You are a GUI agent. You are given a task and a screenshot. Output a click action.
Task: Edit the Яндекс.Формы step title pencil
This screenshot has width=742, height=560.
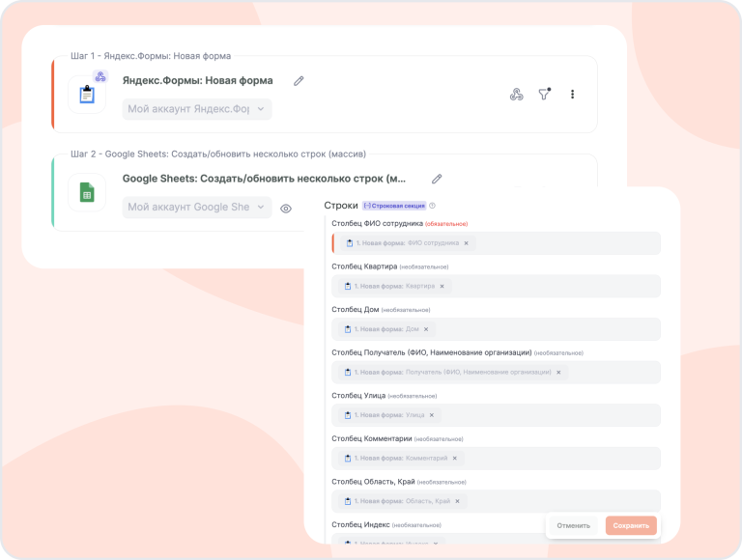[299, 81]
